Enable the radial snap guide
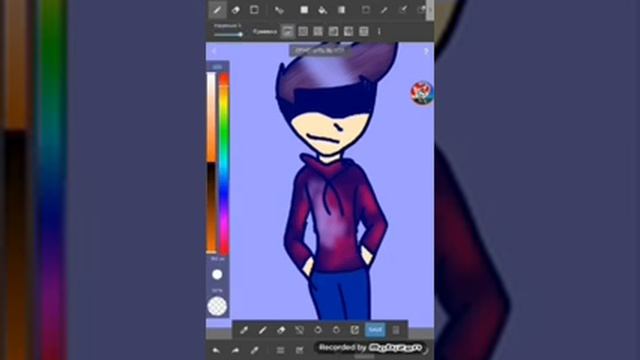Image resolution: width=640 pixels, height=360 pixels. [x=348, y=31]
